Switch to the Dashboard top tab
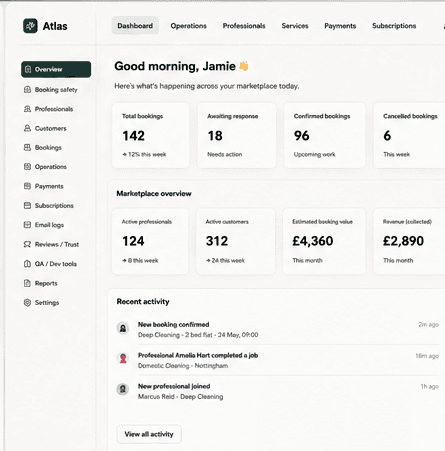 pyautogui.click(x=135, y=26)
